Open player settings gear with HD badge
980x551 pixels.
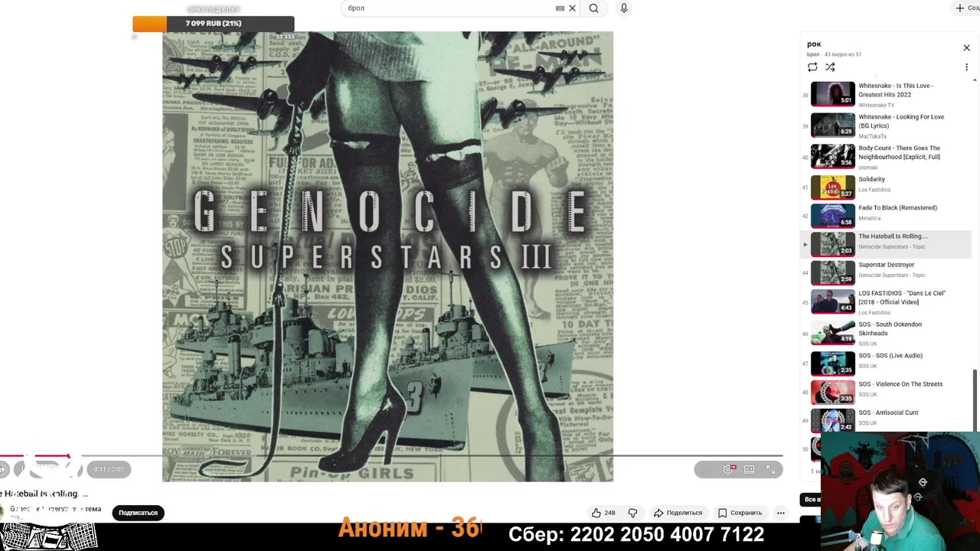pyautogui.click(x=728, y=469)
